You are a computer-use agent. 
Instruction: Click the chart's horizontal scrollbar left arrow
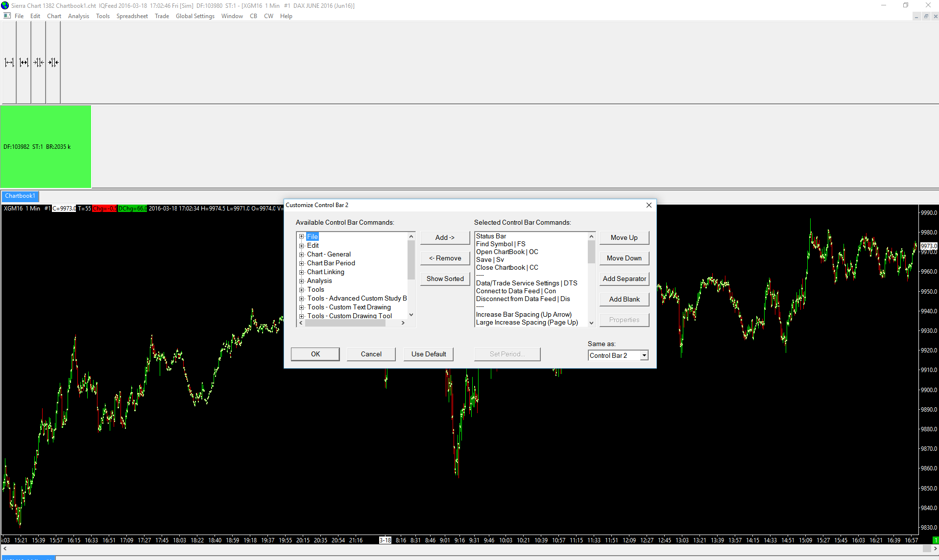point(5,548)
